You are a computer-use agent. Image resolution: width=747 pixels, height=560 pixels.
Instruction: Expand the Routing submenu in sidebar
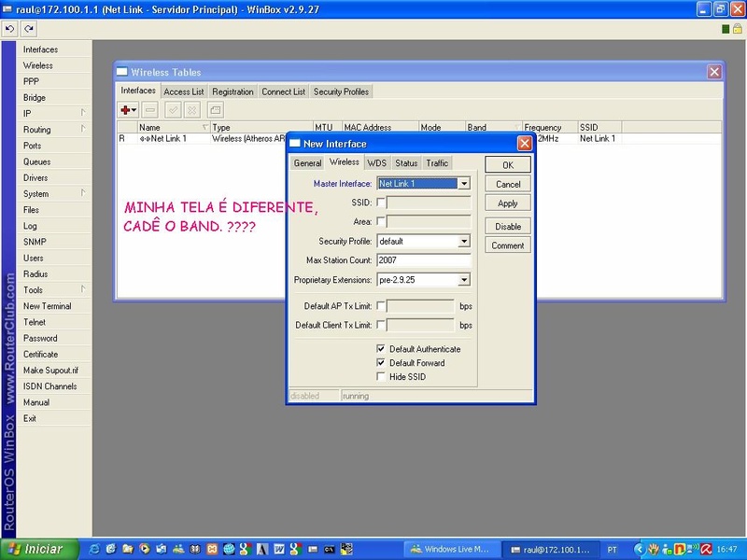coord(83,129)
